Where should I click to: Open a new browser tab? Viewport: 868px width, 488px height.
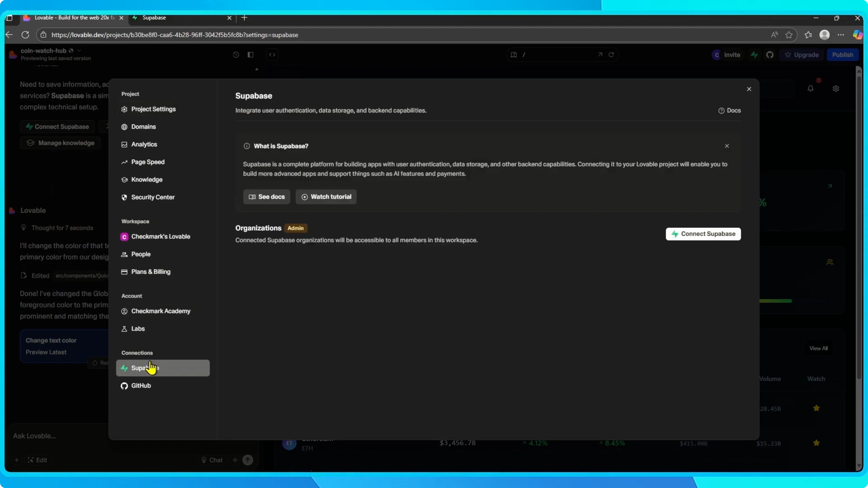tap(245, 17)
